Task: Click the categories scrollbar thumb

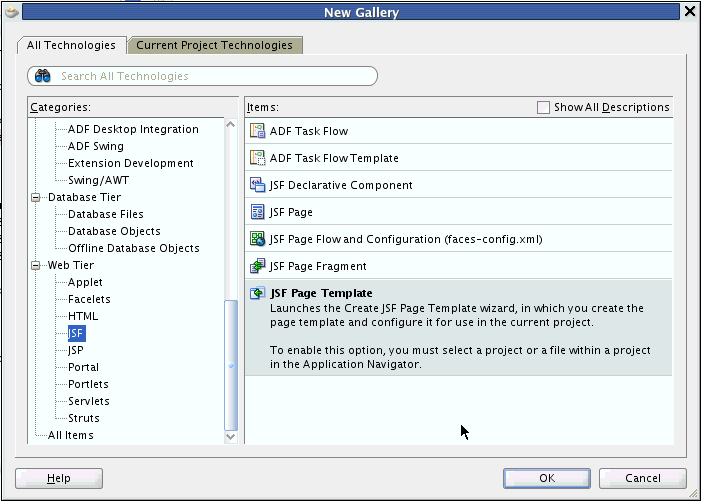Action: coord(231,365)
